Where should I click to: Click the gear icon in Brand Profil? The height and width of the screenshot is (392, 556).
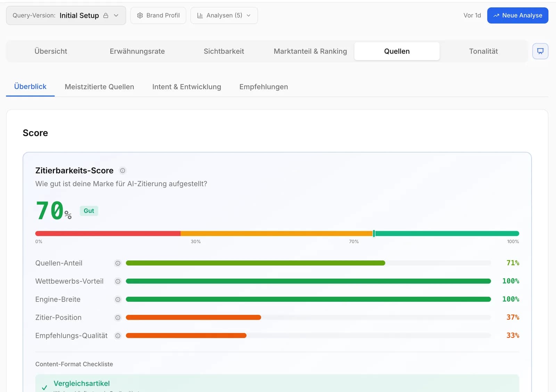(x=140, y=16)
